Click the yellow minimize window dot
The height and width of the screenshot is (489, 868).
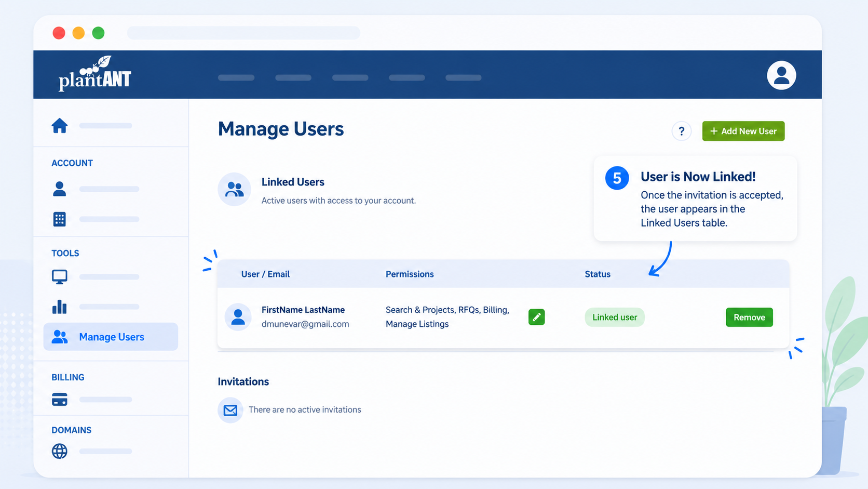click(78, 33)
